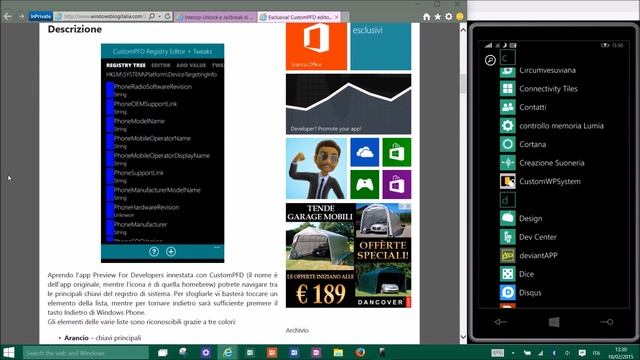Refresh the current web page
640x360 pixels.
[167, 16]
